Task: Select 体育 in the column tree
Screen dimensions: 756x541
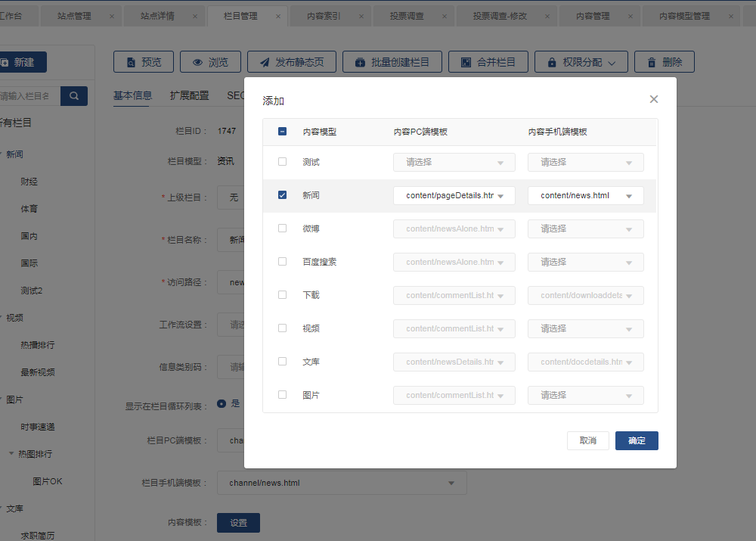Action: click(29, 209)
